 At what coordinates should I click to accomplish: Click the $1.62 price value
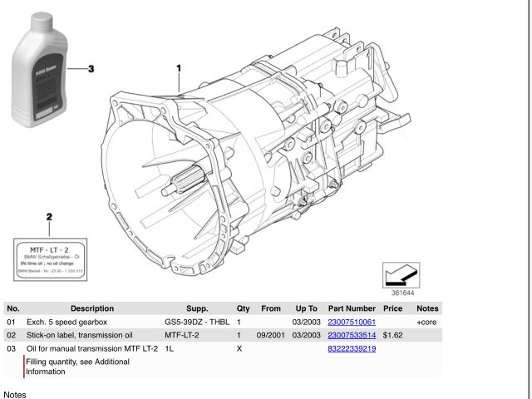[x=393, y=335]
